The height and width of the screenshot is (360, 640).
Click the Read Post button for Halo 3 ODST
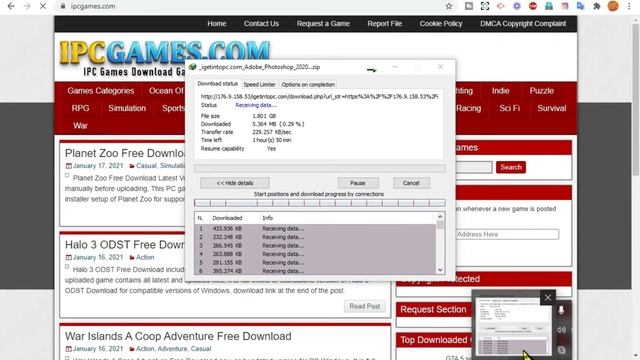(364, 306)
